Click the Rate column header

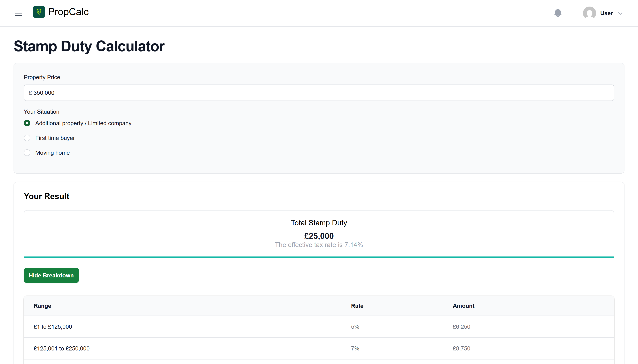tap(357, 306)
